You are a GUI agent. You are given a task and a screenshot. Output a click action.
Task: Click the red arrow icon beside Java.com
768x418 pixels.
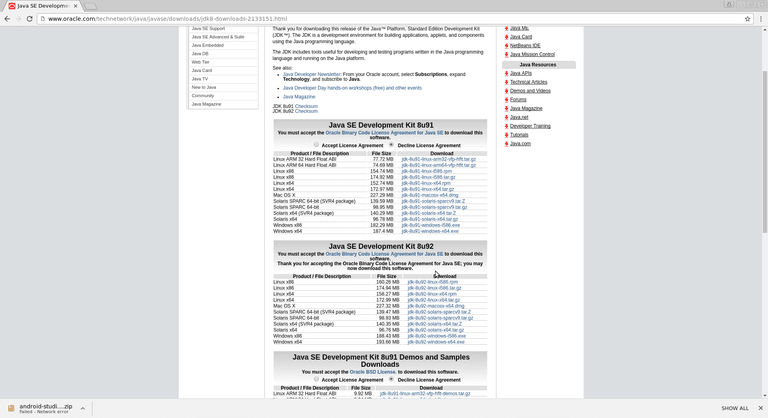506,144
